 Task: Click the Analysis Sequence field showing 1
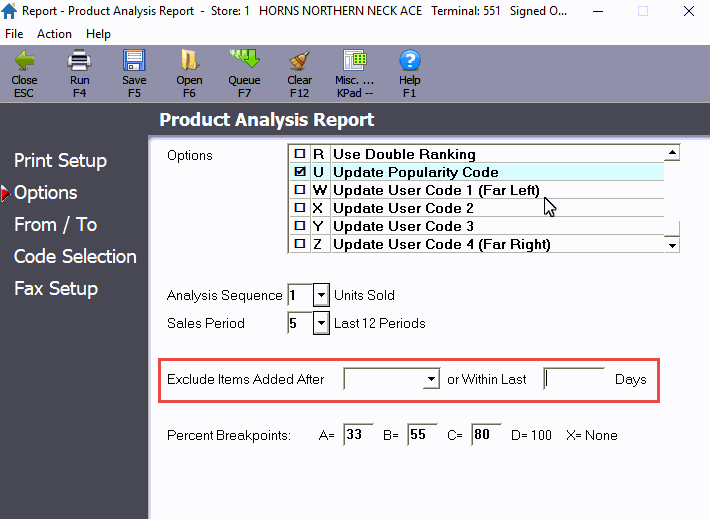300,295
